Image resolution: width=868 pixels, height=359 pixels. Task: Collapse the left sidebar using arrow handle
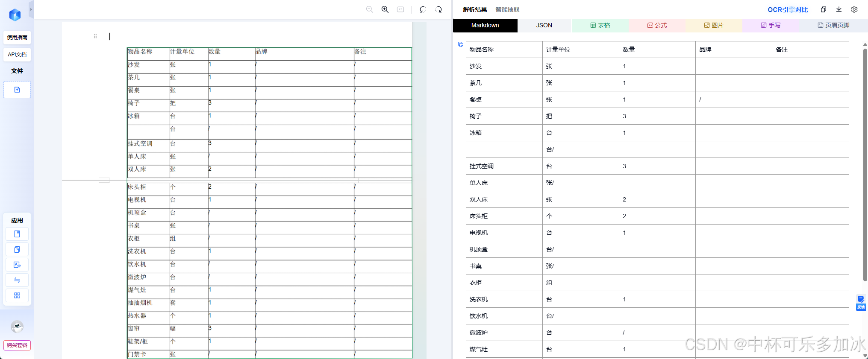(x=31, y=9)
